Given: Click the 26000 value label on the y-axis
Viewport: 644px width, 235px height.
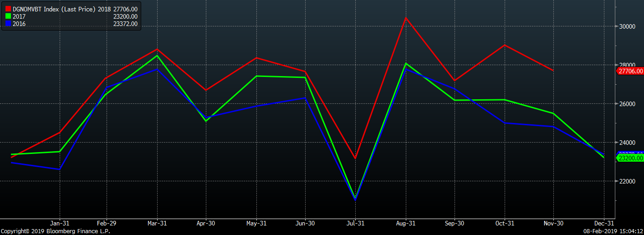Looking at the screenshot, I should click(626, 104).
